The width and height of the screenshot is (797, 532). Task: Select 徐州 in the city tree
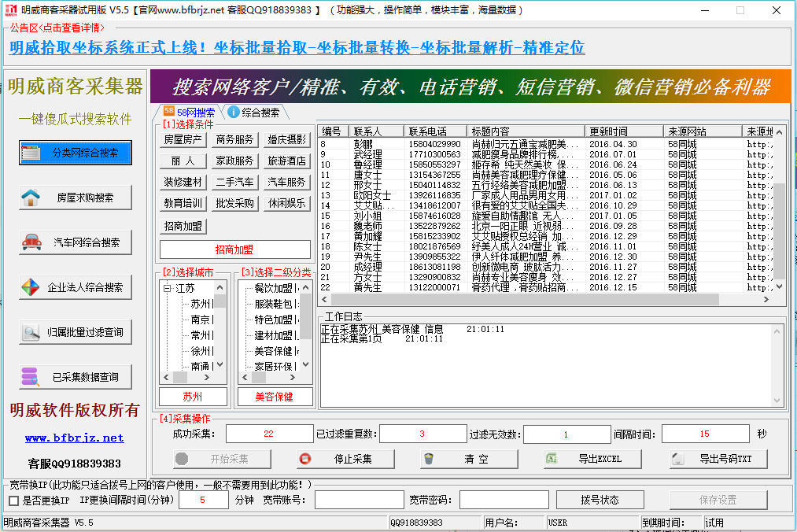pyautogui.click(x=201, y=351)
